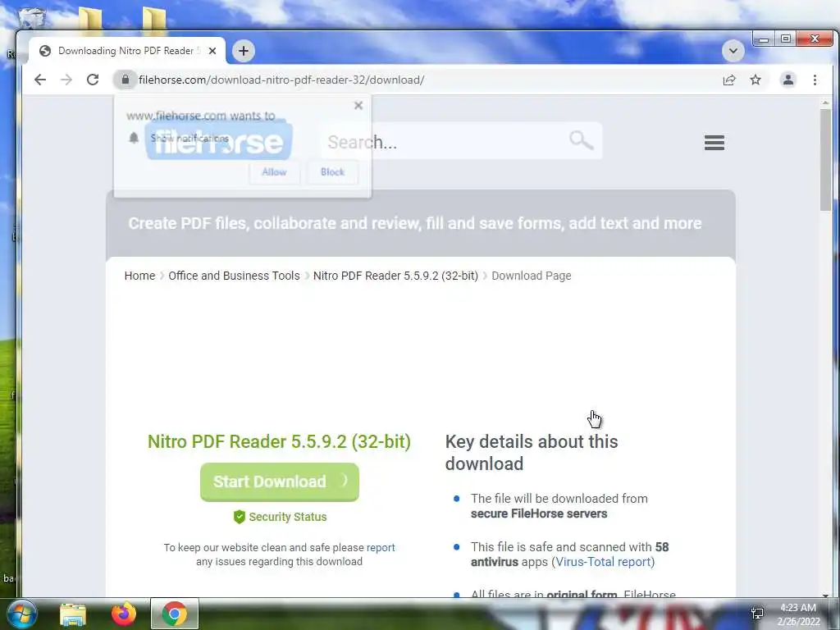Click the Recycle Bin desktop icon
Viewport: 840px width, 630px height.
point(31,16)
